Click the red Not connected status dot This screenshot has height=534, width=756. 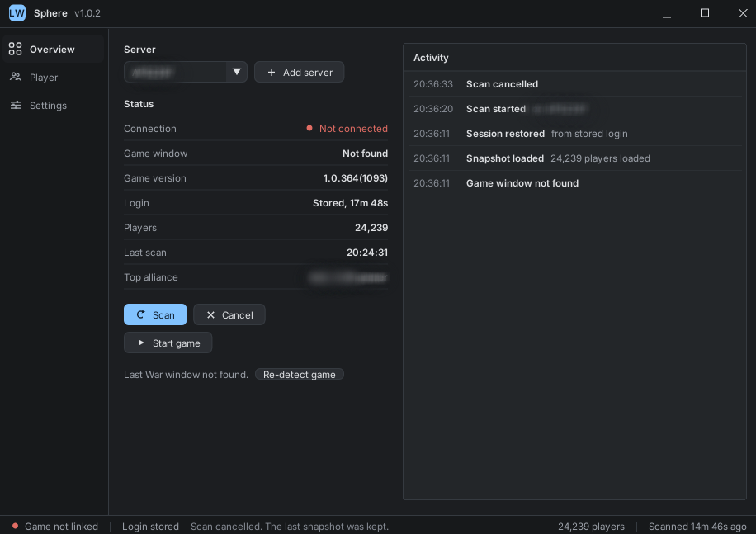[x=309, y=128]
